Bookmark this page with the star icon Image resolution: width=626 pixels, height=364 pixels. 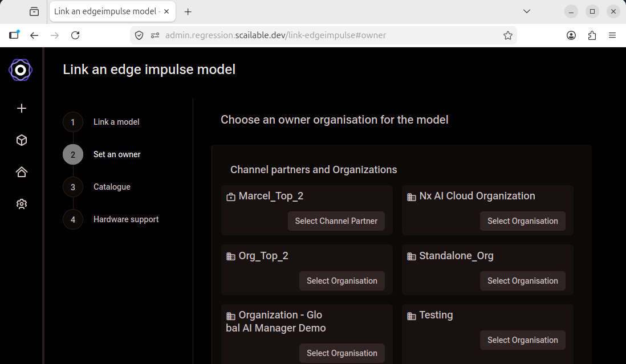tap(508, 35)
